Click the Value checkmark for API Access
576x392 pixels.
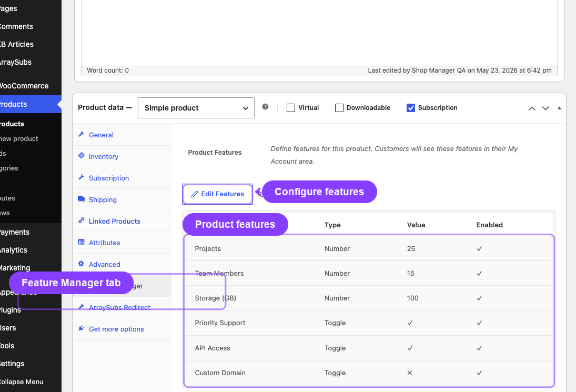(x=410, y=348)
